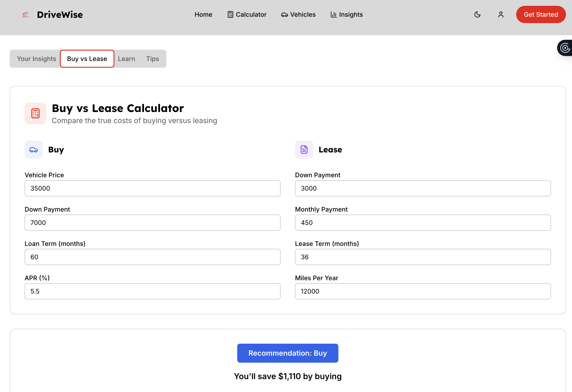The height and width of the screenshot is (392, 572).
Task: Toggle dark mode moon icon
Action: (477, 14)
